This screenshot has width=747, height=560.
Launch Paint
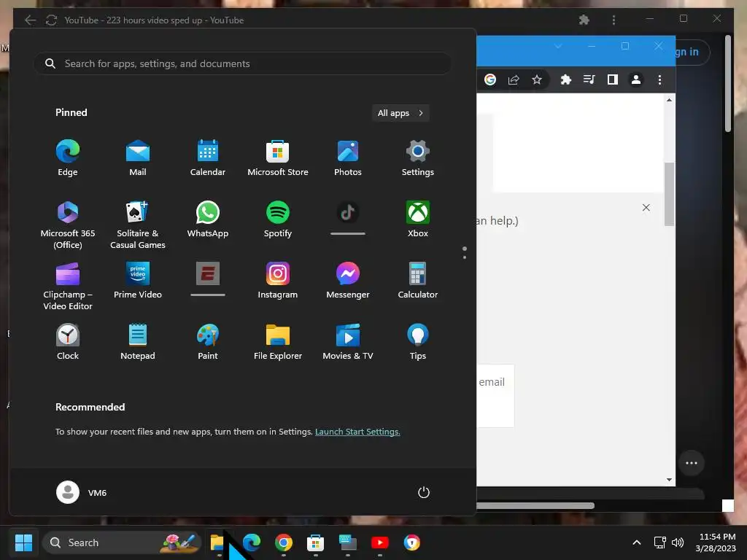[208, 341]
